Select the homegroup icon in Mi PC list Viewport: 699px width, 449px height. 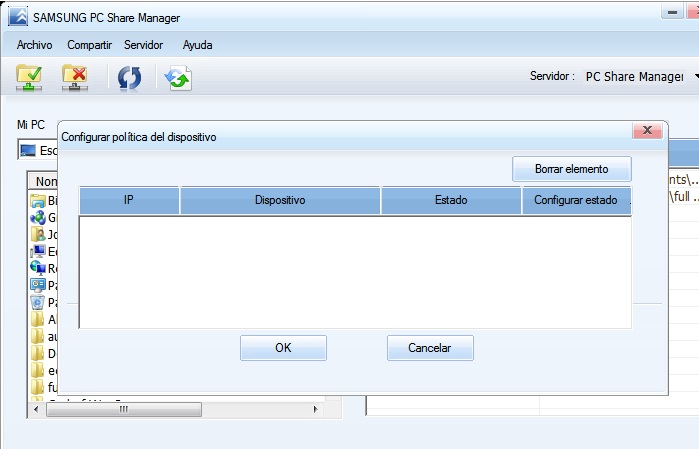click(x=38, y=218)
